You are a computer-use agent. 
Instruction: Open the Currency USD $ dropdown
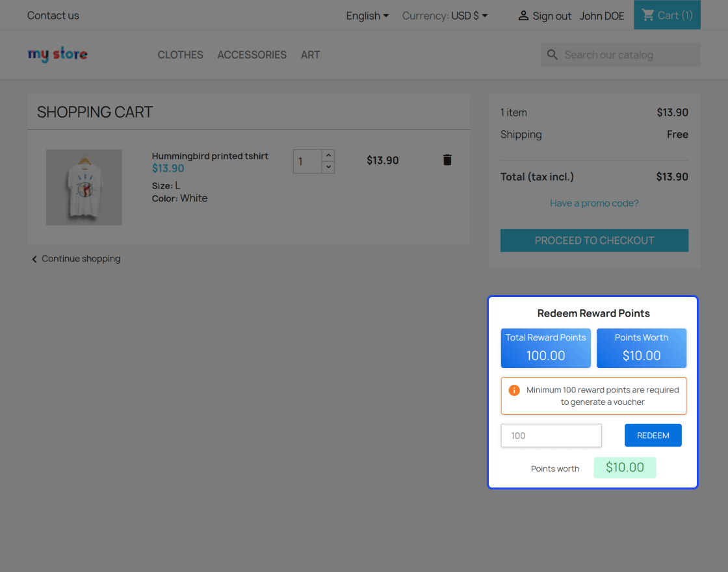click(x=469, y=16)
